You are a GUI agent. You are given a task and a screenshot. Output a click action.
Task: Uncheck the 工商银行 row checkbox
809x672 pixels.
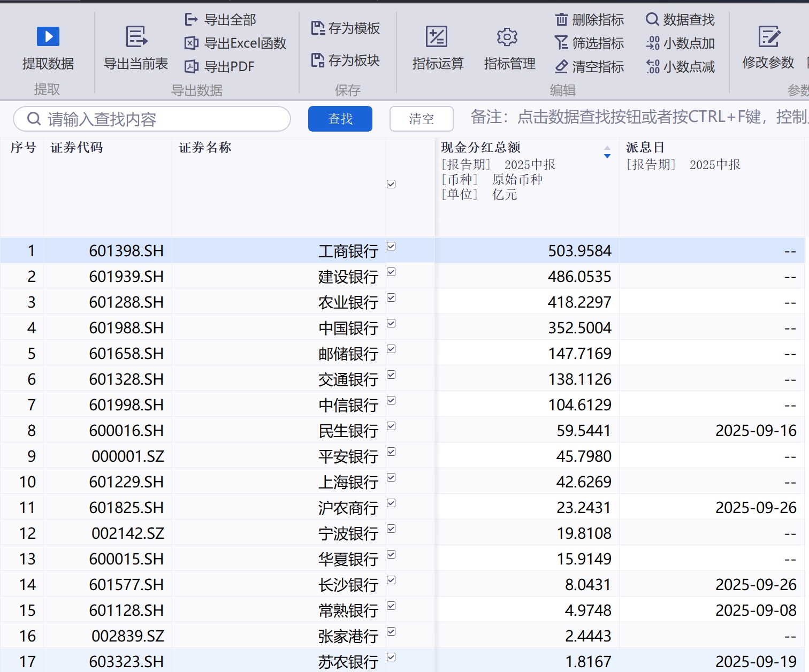391,246
